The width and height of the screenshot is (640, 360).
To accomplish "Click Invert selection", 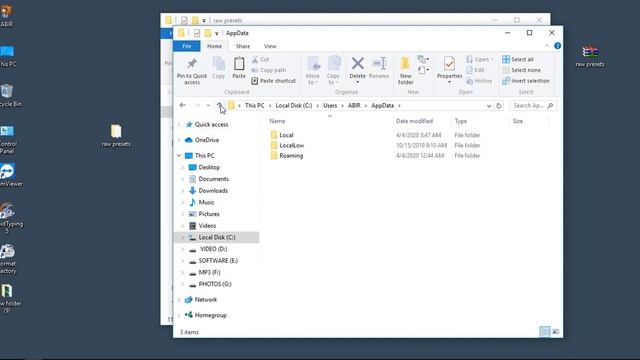I will pyautogui.click(x=526, y=81).
